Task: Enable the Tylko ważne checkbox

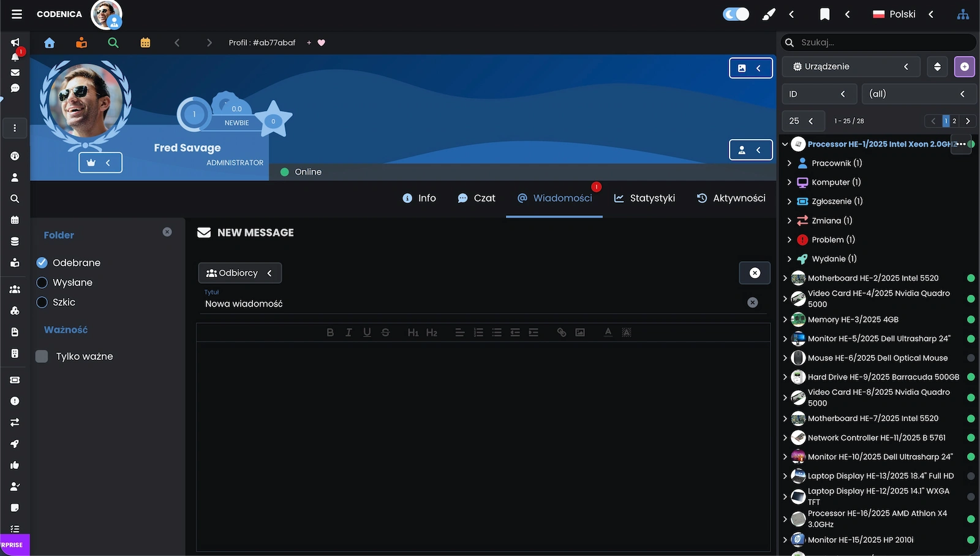Action: pyautogui.click(x=42, y=357)
